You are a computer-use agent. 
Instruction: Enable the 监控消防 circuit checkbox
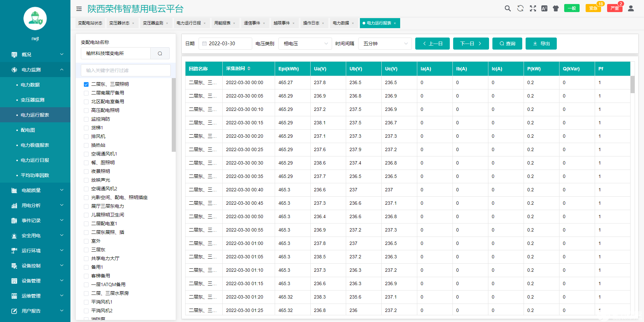[x=86, y=119]
